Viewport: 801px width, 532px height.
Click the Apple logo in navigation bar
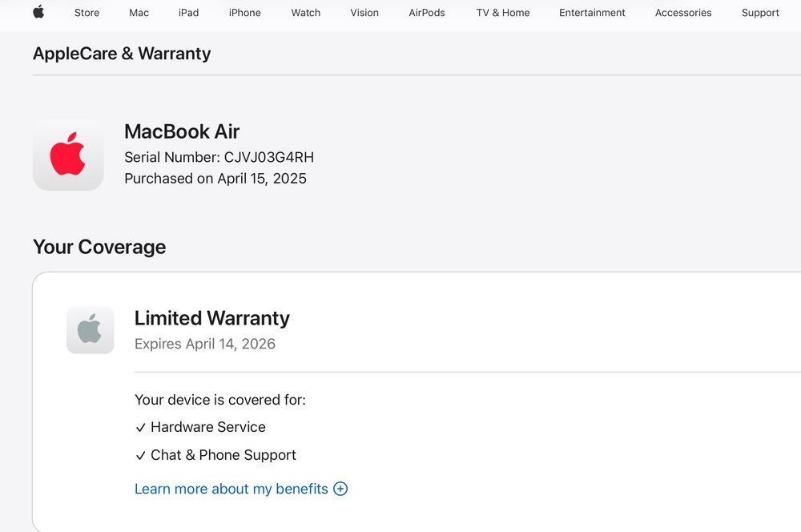pyautogui.click(x=38, y=12)
